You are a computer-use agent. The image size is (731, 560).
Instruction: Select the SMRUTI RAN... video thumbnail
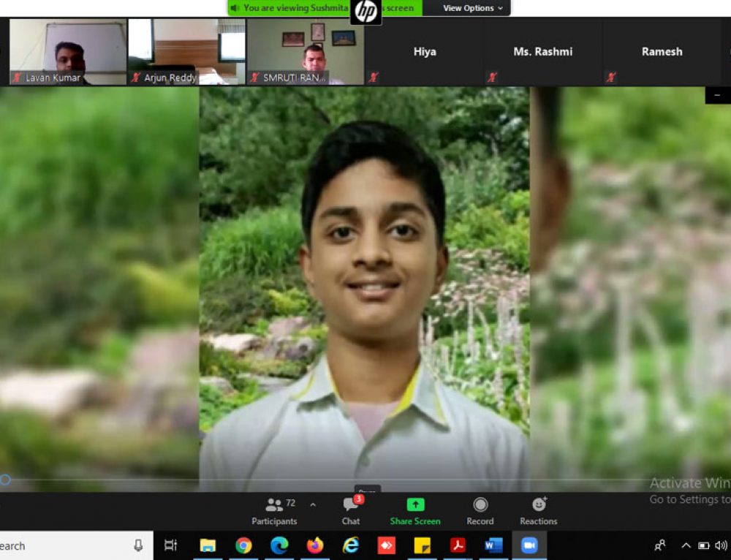(306, 52)
